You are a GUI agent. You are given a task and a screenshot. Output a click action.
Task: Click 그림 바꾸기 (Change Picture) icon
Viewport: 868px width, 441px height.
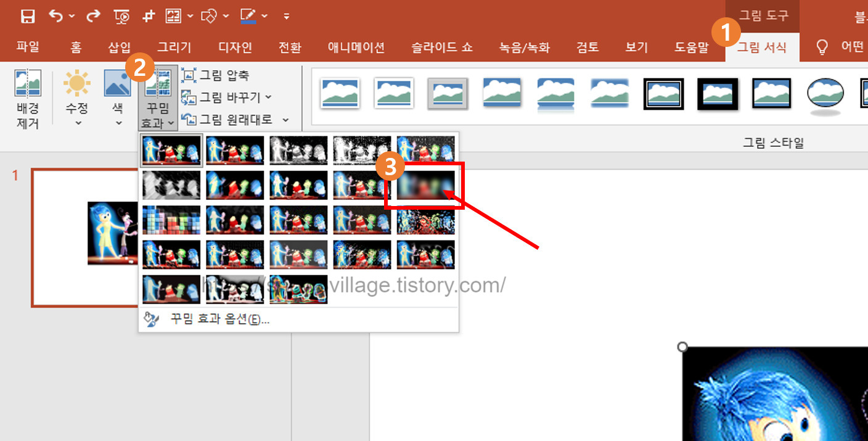188,97
